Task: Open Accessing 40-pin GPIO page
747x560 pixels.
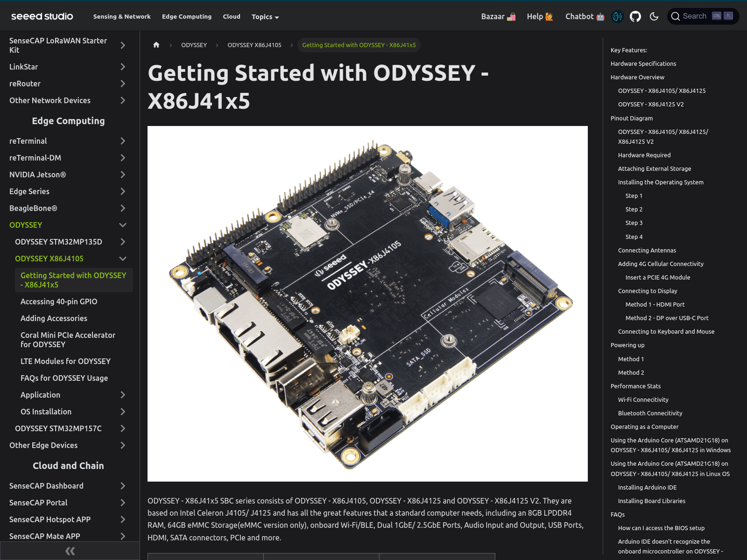Action: pos(59,301)
